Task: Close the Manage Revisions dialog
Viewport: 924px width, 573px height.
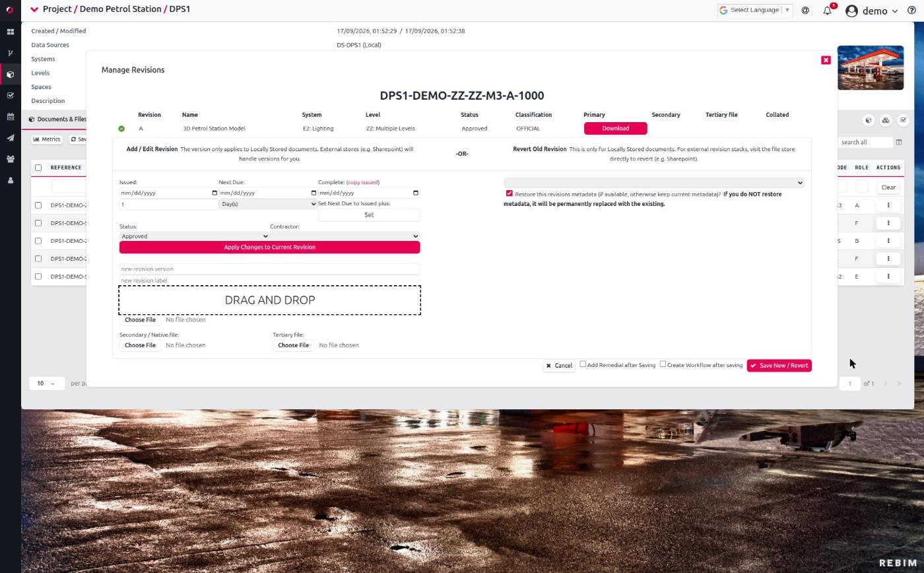Action: [826, 60]
